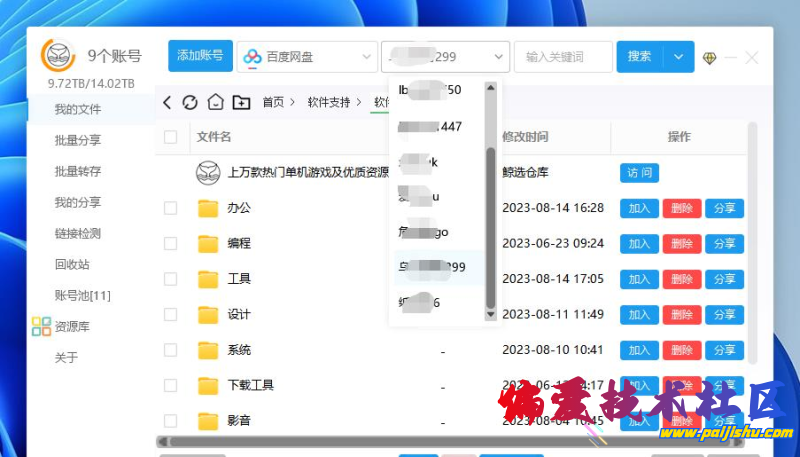
Task: Collapse the account selection dropdown
Action: [x=497, y=57]
